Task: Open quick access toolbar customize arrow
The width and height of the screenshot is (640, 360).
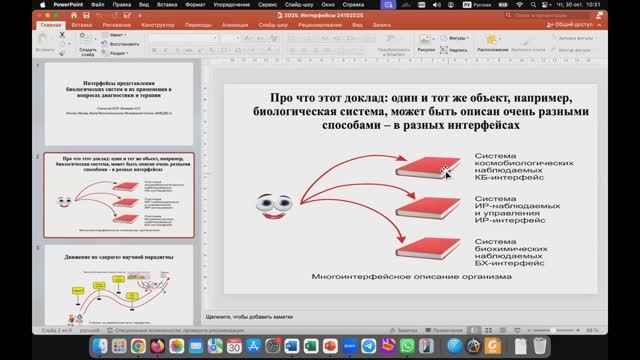Action: point(140,16)
